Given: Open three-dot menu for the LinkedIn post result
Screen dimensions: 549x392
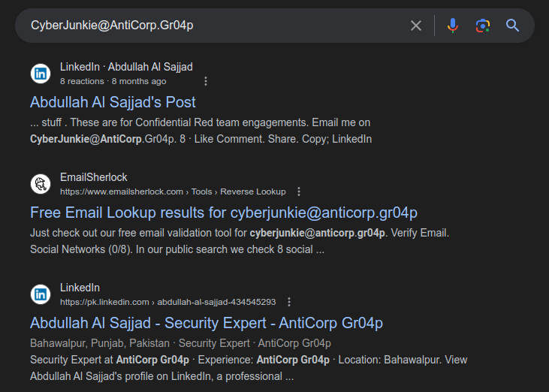Looking at the screenshot, I should 206,81.
